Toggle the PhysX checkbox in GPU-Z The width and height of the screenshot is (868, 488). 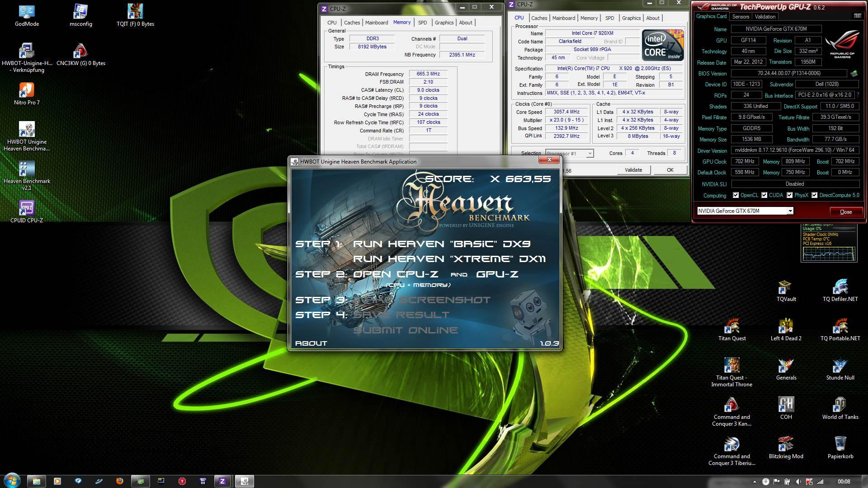[x=790, y=195]
